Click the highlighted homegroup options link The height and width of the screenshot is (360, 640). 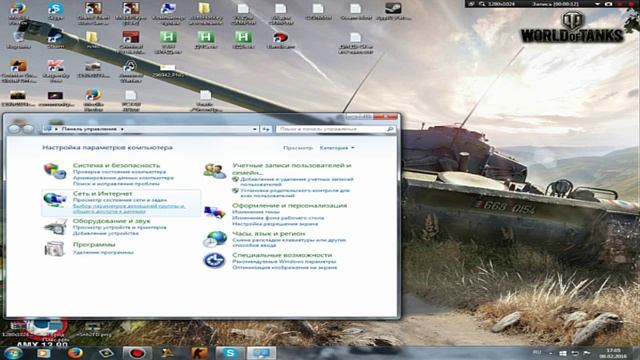(x=129, y=209)
